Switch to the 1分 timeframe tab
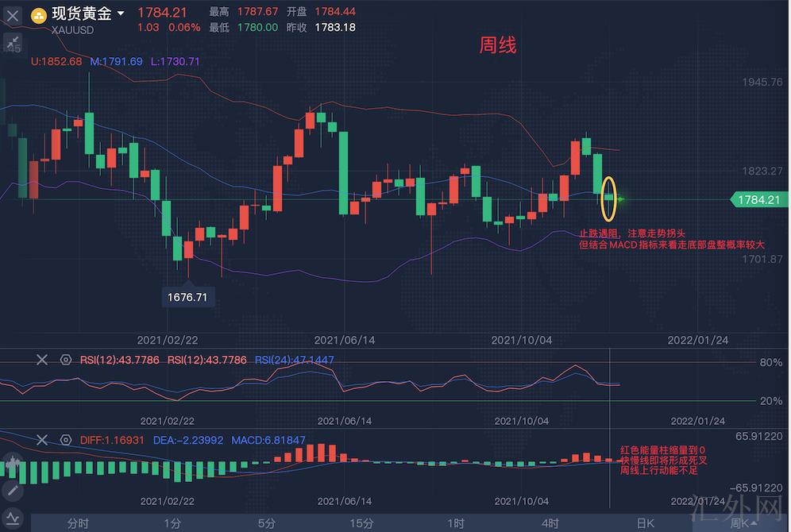This screenshot has width=791, height=532. tap(172, 523)
